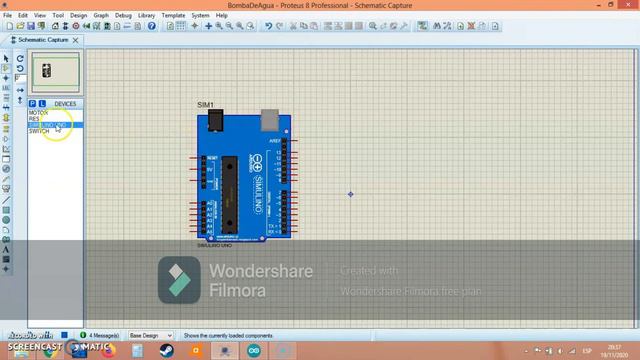Open the Home page house icon
640x360 pixels.
click(x=55, y=26)
